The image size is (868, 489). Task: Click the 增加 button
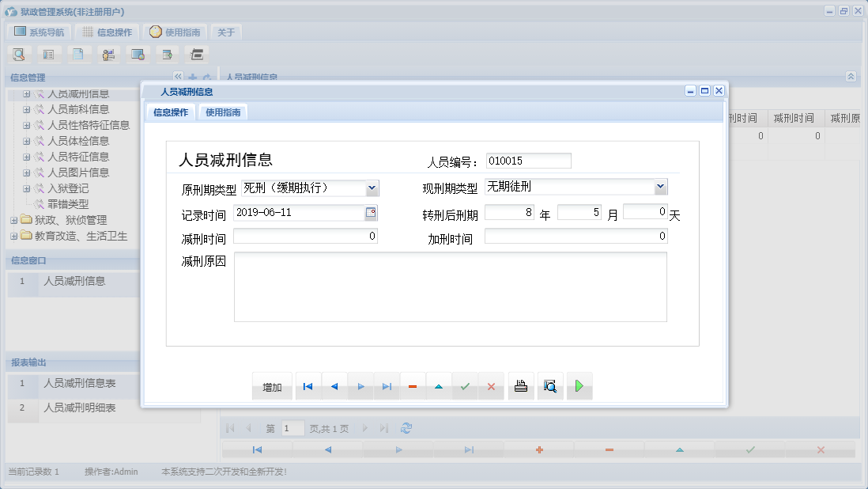[x=272, y=387]
